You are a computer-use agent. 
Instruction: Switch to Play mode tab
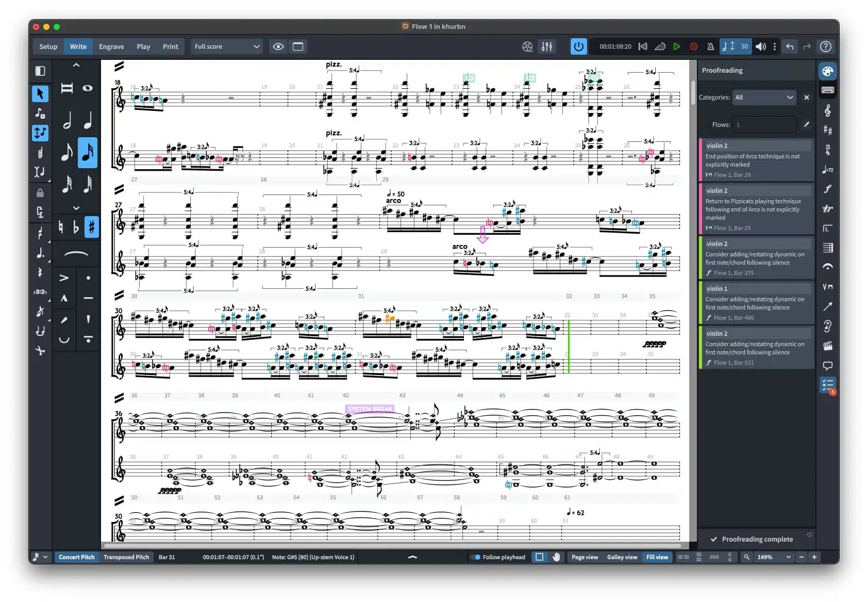[143, 46]
